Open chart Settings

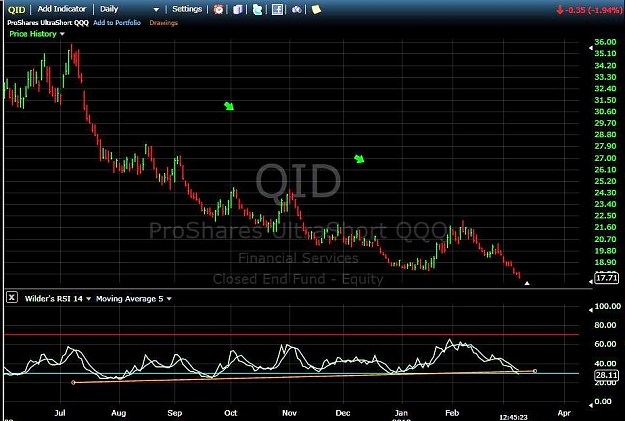click(187, 9)
